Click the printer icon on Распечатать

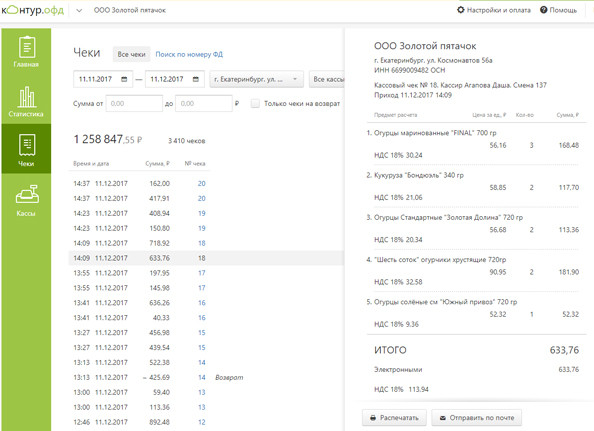(373, 418)
